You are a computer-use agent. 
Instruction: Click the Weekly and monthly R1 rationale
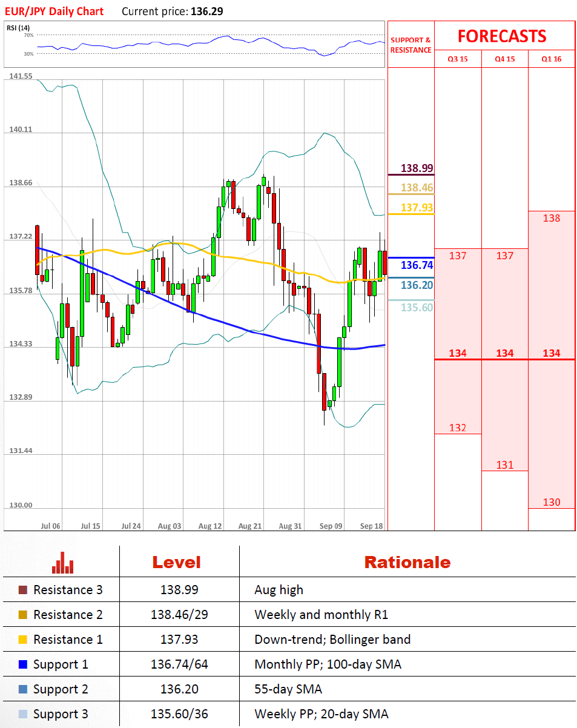pyautogui.click(x=321, y=615)
